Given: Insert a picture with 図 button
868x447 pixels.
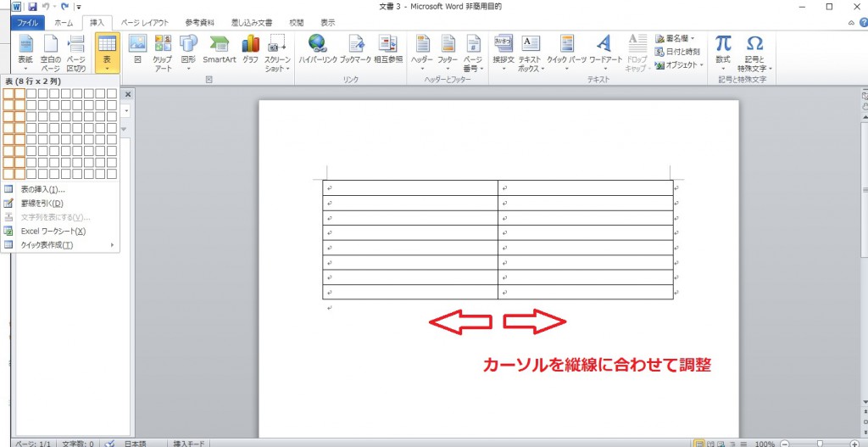Looking at the screenshot, I should click(137, 50).
